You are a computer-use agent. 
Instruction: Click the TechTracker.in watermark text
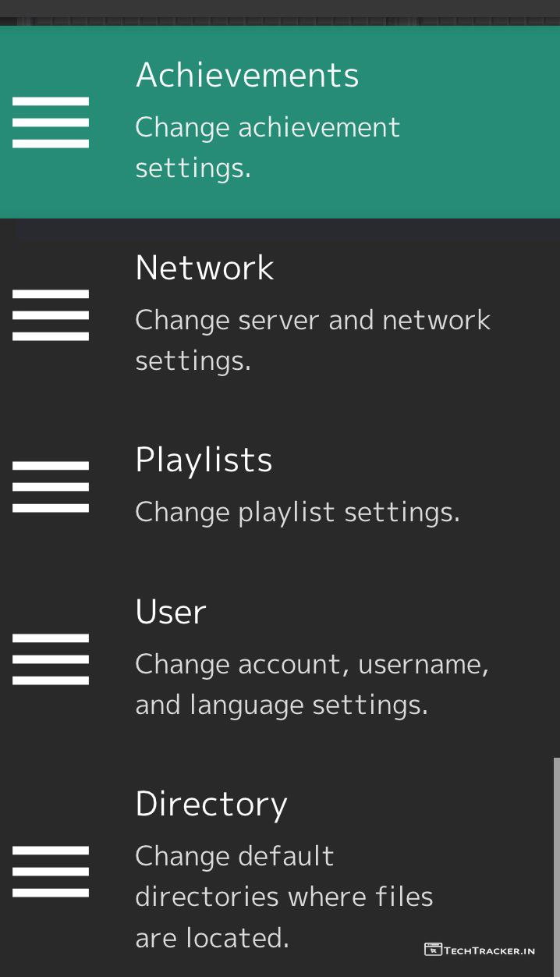click(489, 950)
